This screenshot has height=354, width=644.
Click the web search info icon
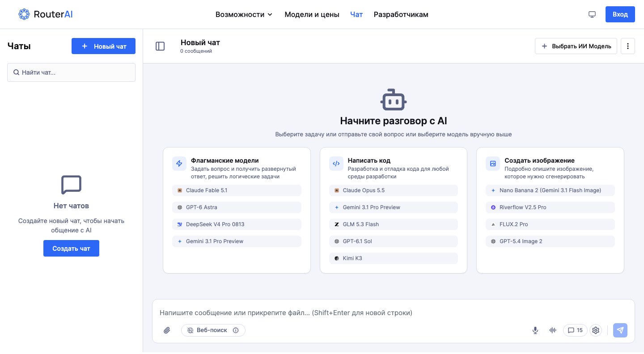coord(236,330)
